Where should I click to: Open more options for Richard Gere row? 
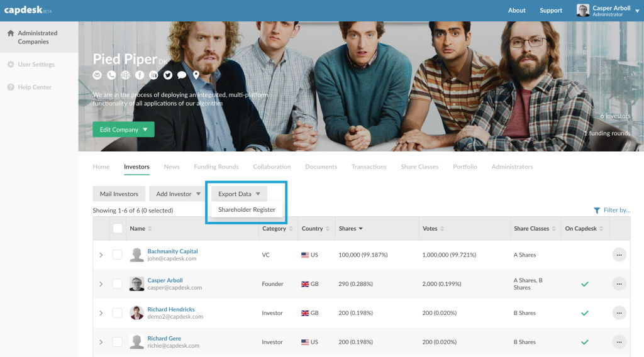619,342
